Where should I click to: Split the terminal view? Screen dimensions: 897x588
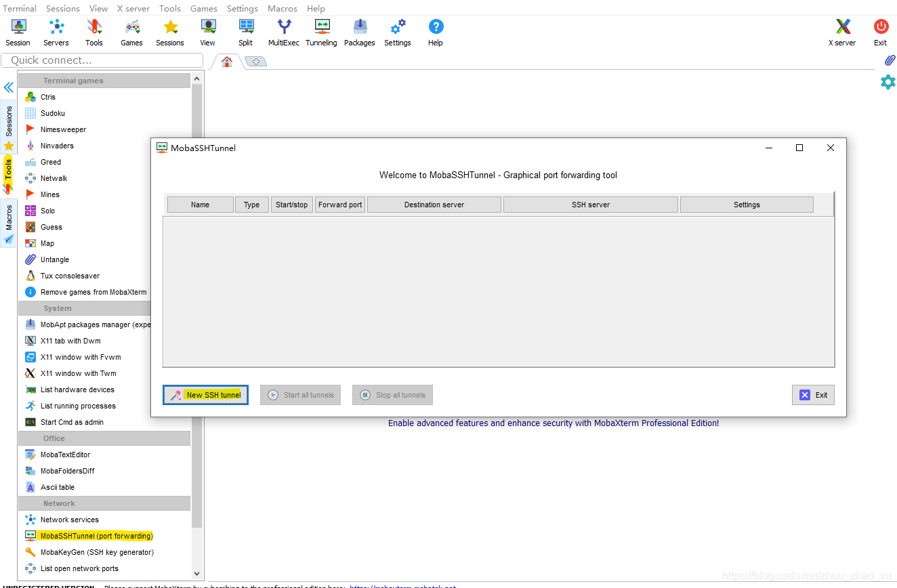tap(245, 30)
